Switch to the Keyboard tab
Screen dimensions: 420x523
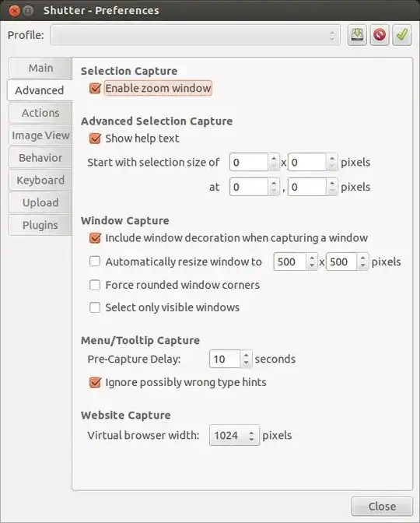tap(40, 180)
